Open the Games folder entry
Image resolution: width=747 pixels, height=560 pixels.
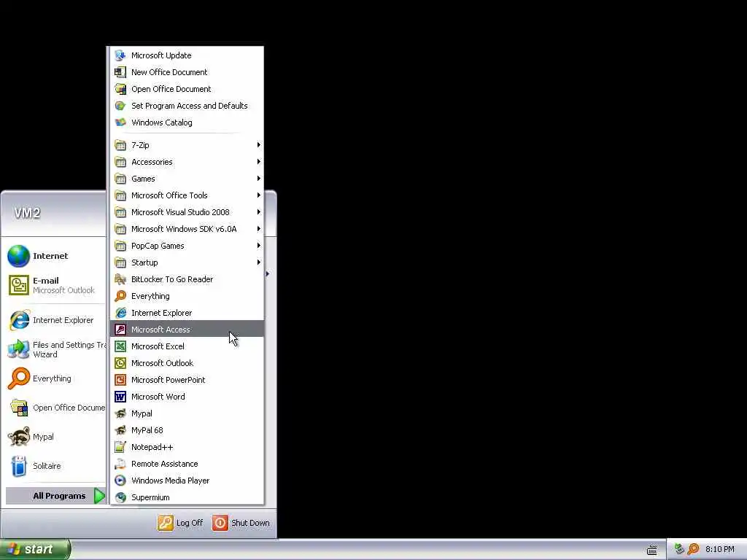pos(187,179)
